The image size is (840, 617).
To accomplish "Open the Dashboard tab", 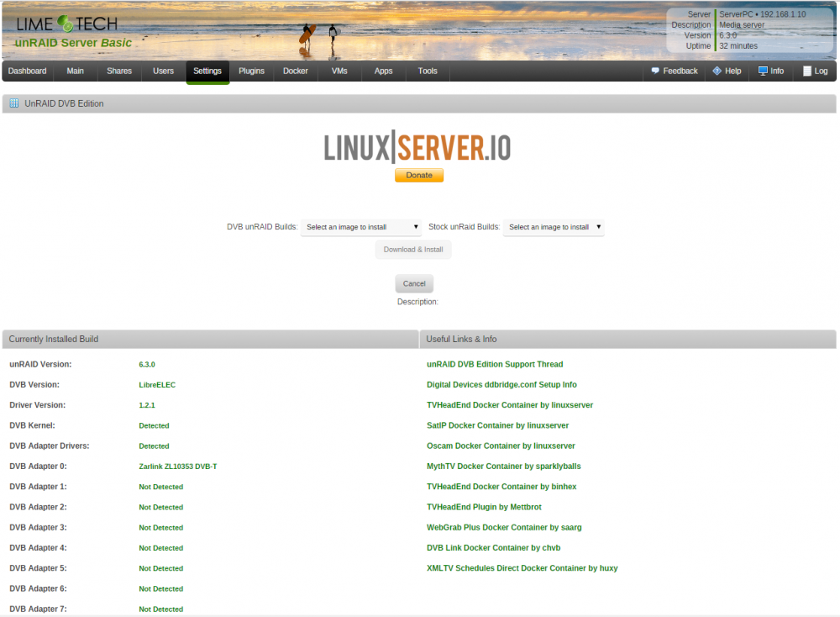I will tap(28, 71).
